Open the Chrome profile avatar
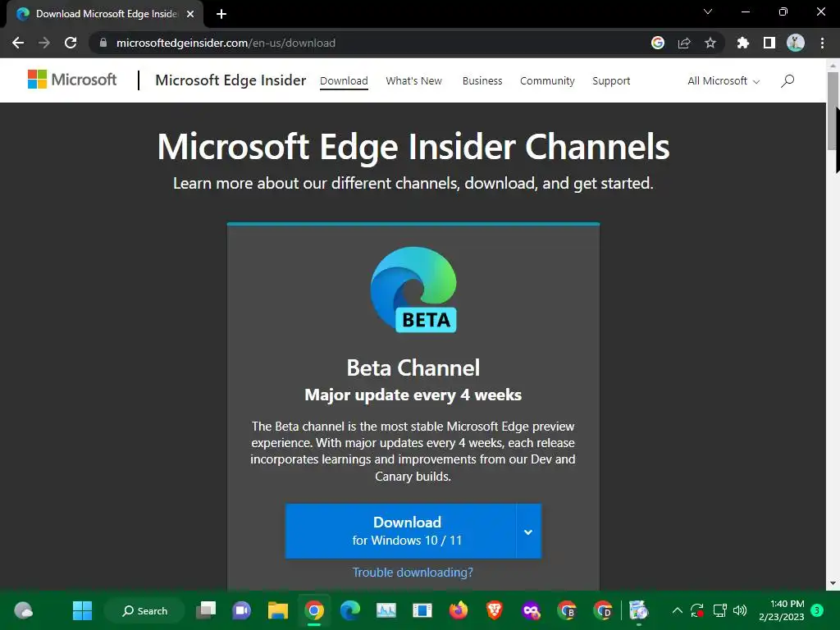 pos(796,43)
